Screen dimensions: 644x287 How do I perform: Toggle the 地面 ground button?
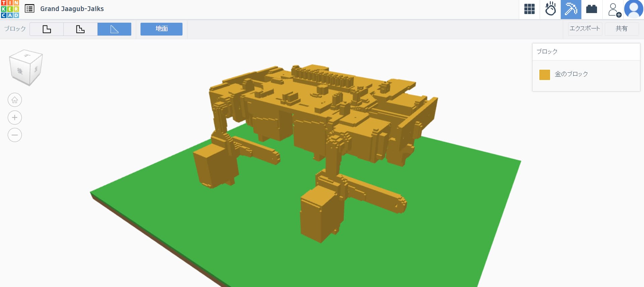(x=161, y=29)
